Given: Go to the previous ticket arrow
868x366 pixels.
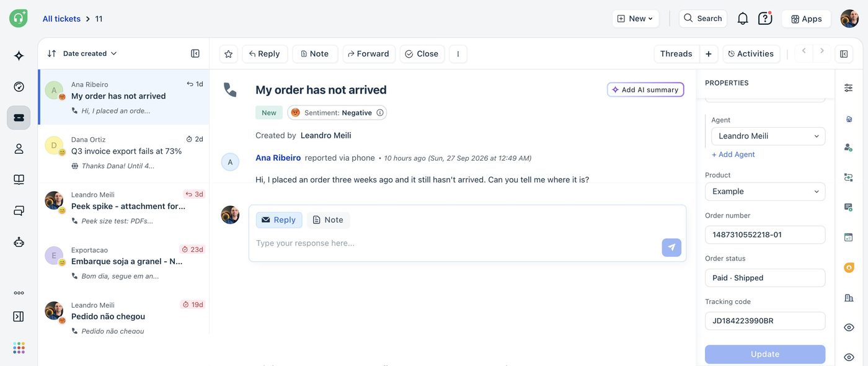Looking at the screenshot, I should click(x=804, y=51).
